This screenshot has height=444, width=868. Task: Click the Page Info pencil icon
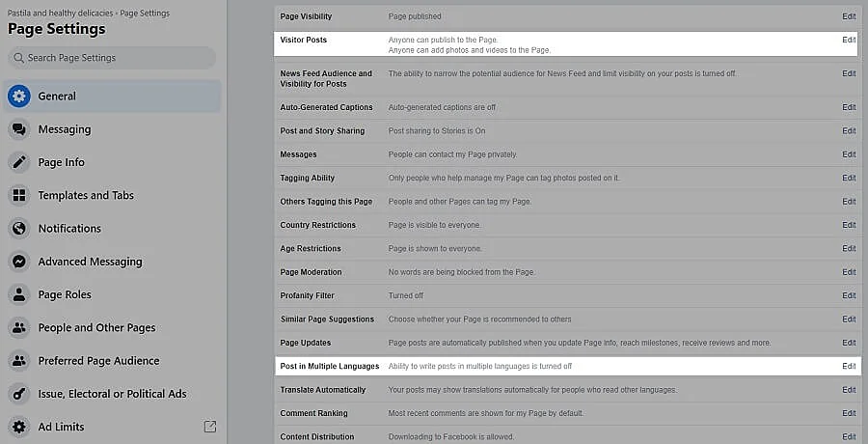[19, 162]
